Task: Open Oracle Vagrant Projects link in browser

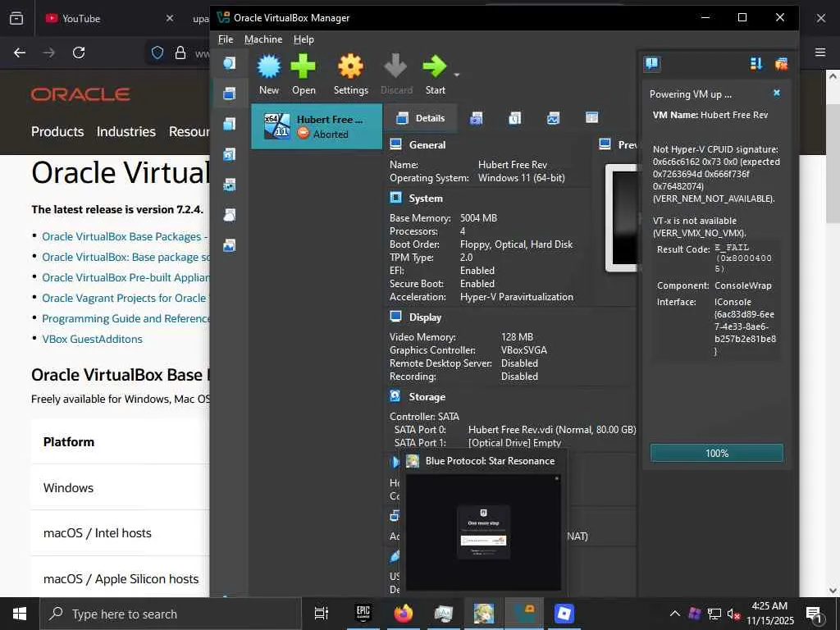Action: (124, 299)
